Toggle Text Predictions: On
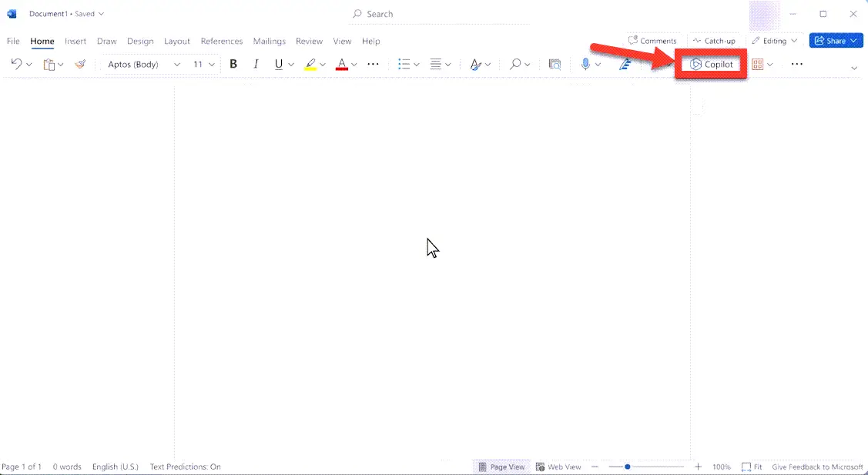Image resolution: width=868 pixels, height=475 pixels. coord(186,467)
